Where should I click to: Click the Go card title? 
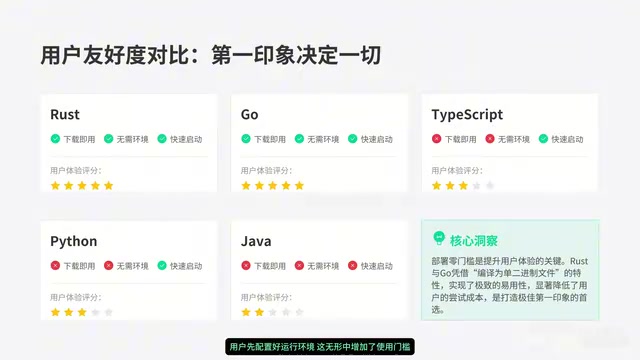click(x=249, y=115)
